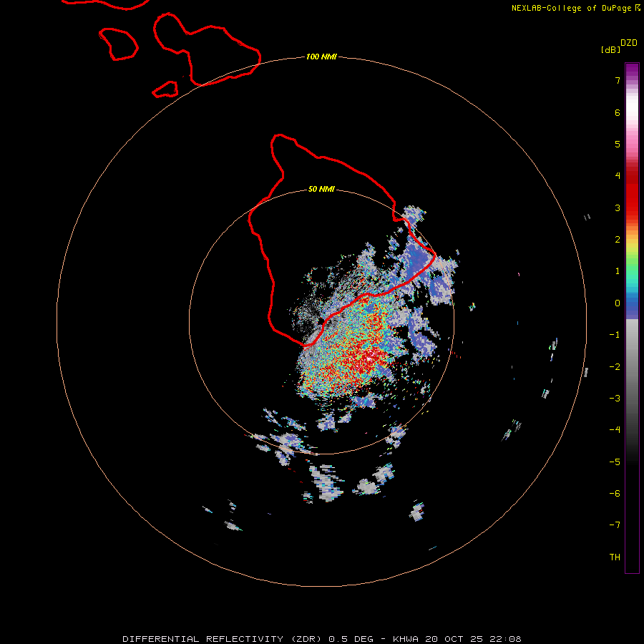644x644 pixels.
Task: Click the 4 dB tick label on the color bar
Action: point(618,176)
